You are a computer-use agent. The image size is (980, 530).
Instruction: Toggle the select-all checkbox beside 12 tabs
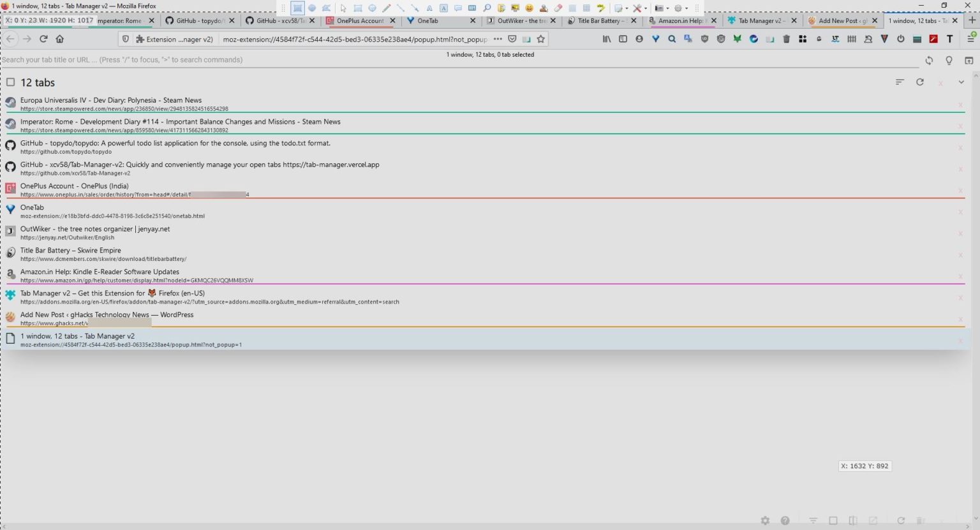pyautogui.click(x=10, y=82)
